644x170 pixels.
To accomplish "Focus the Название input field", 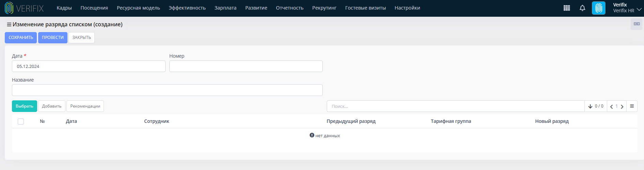I will click(167, 90).
